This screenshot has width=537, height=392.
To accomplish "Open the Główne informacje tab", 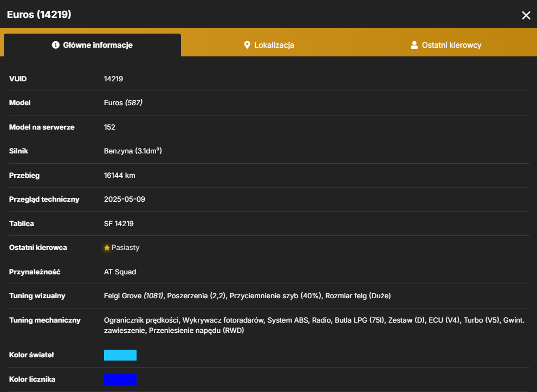I will [92, 45].
